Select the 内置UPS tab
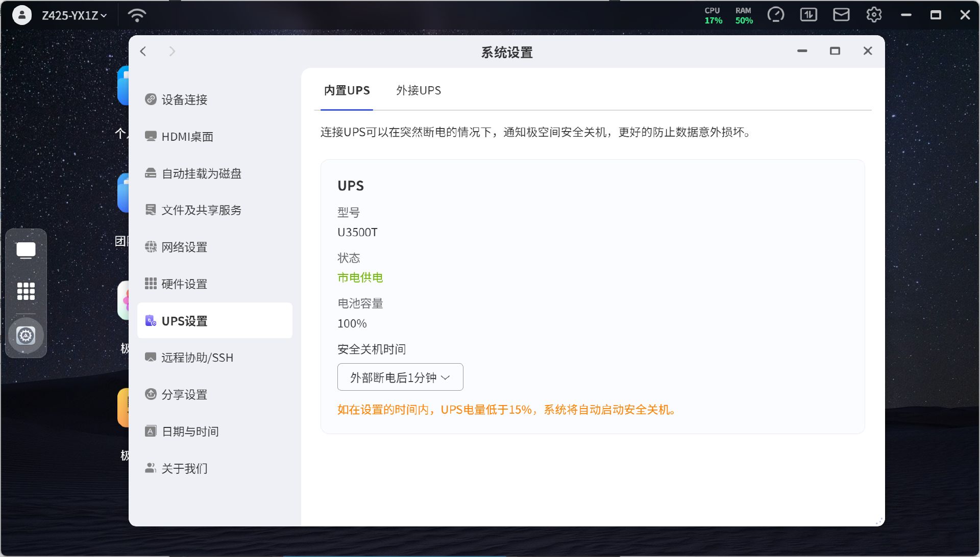Viewport: 980px width, 557px height. pyautogui.click(x=347, y=90)
